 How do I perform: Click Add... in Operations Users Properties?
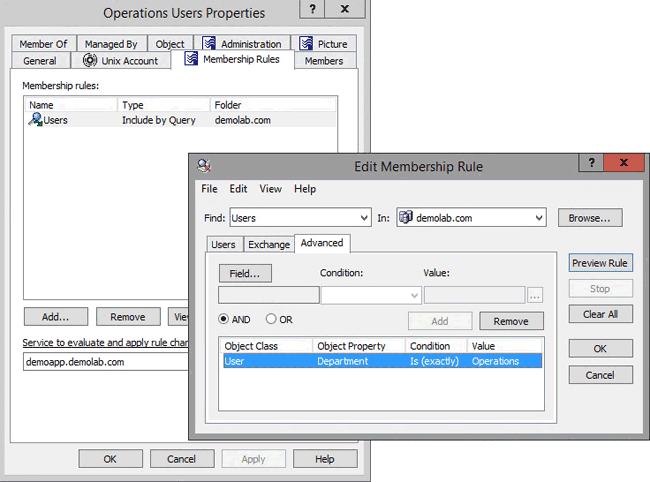[56, 317]
